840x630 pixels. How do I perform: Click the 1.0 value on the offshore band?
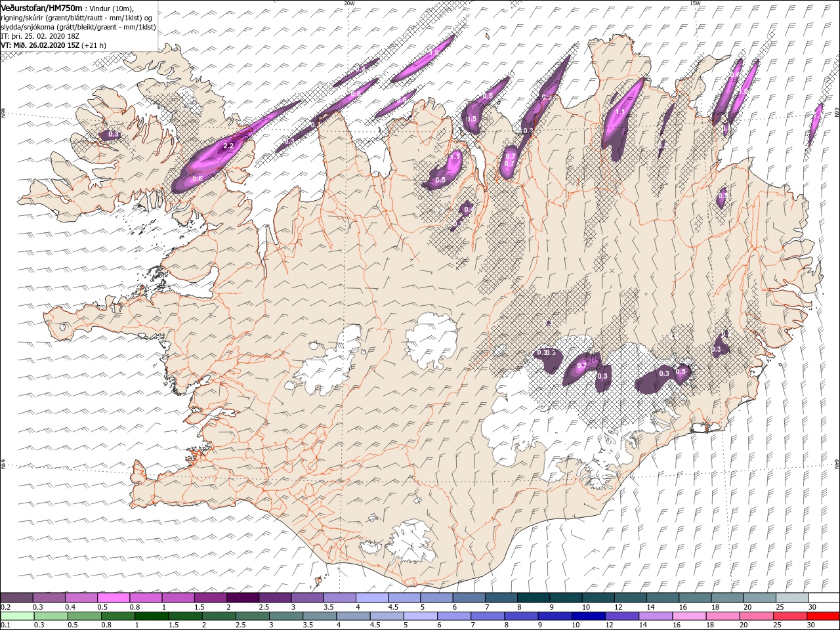(434, 53)
